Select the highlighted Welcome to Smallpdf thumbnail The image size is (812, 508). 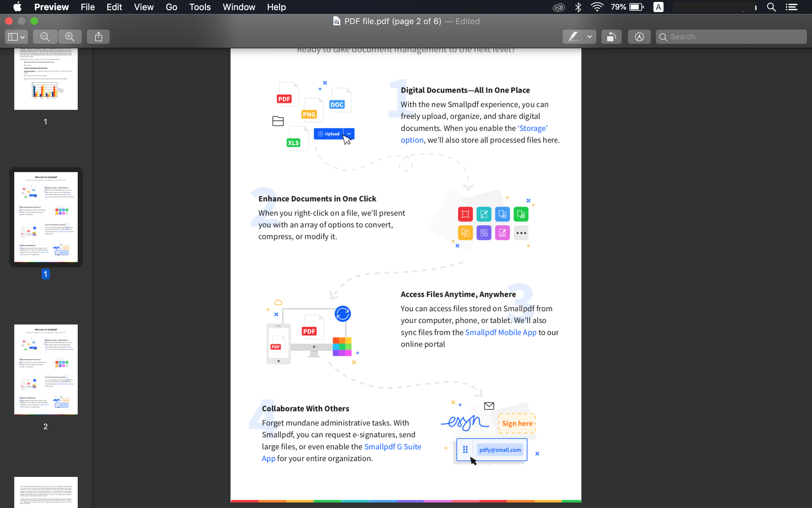(46, 217)
